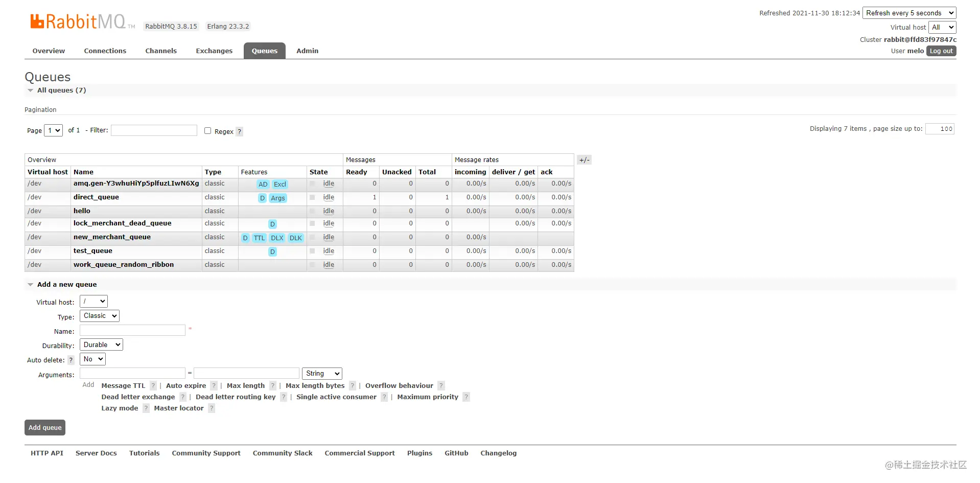Open the direct_queue queue link

(x=96, y=197)
